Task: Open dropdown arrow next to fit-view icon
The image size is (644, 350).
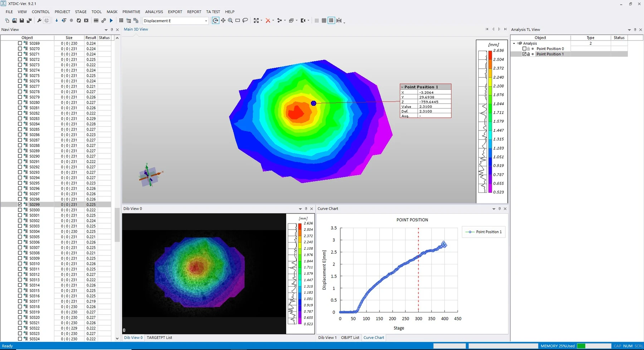Action: tap(262, 21)
